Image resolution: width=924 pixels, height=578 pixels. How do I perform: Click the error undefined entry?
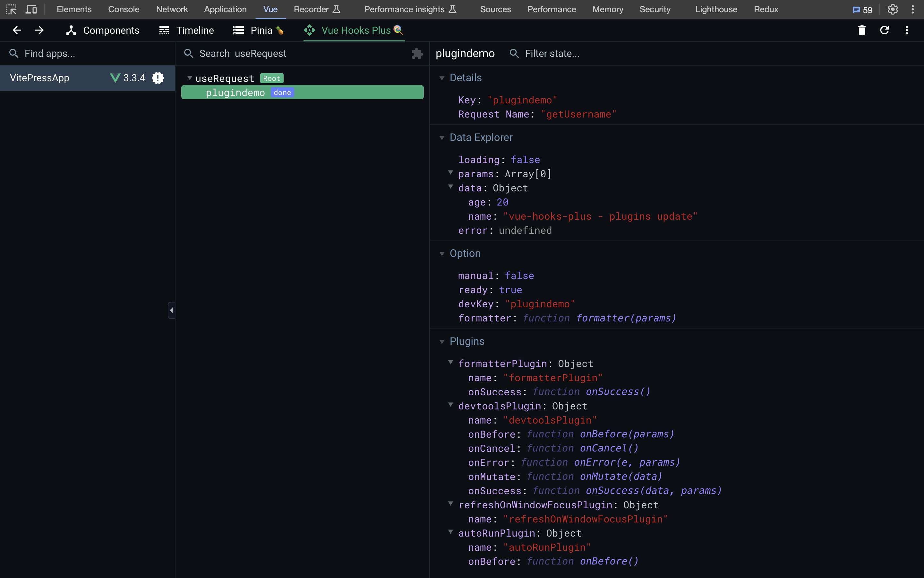505,231
